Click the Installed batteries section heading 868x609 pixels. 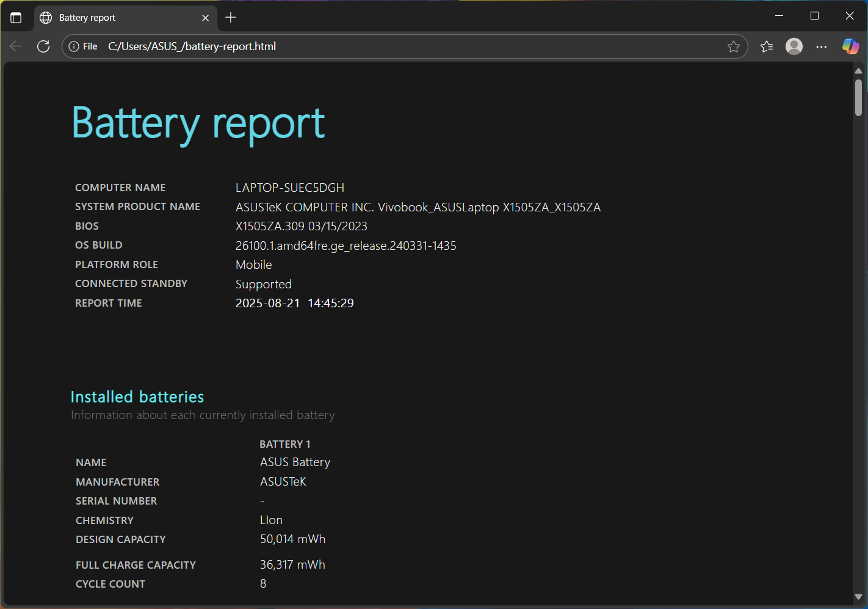coord(137,397)
